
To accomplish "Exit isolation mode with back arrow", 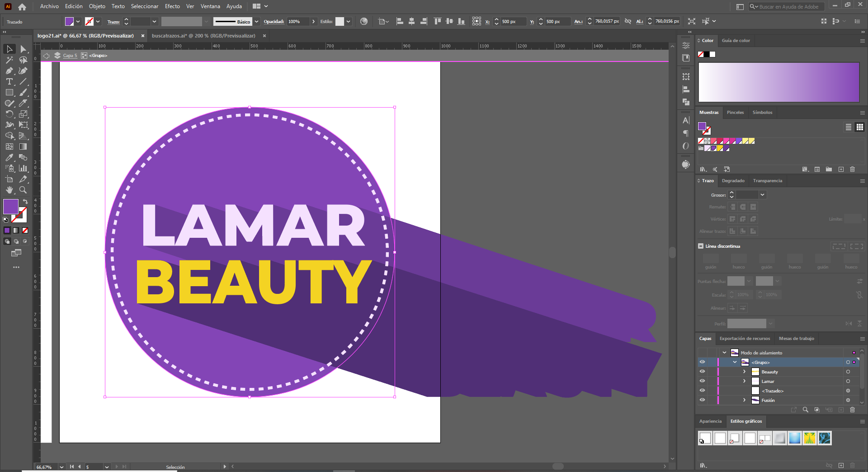I will click(46, 56).
